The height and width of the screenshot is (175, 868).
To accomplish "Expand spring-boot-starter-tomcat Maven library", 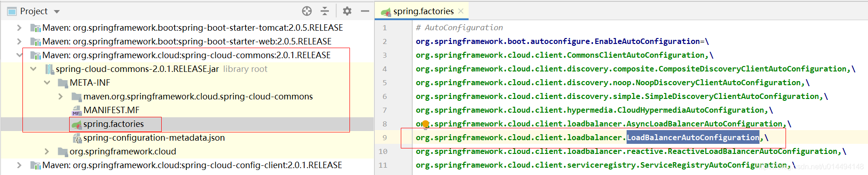I will (x=19, y=28).
